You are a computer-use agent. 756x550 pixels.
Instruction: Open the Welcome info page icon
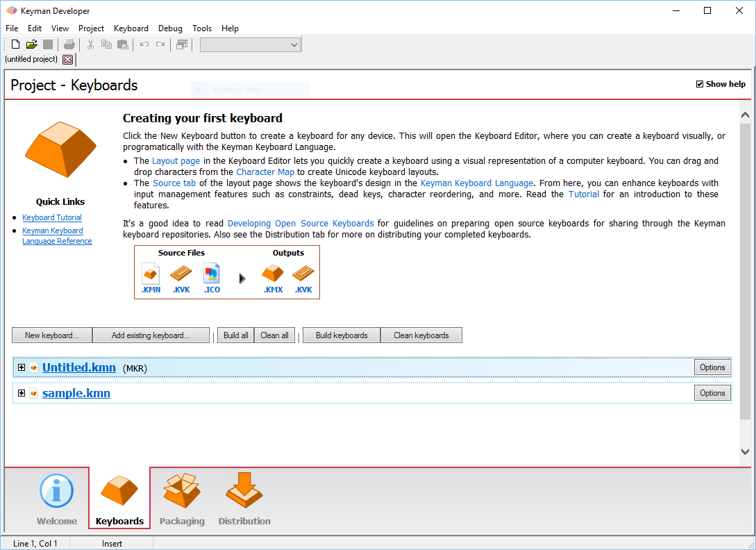(x=56, y=491)
